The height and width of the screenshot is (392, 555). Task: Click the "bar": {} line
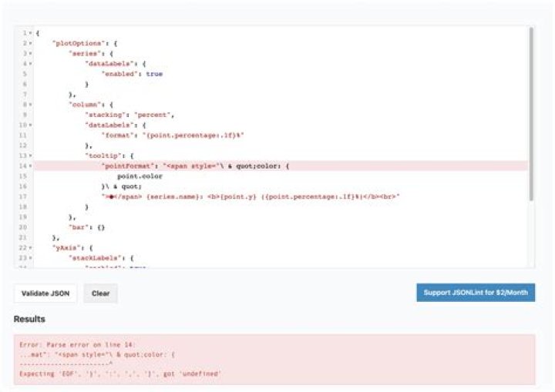coord(86,227)
